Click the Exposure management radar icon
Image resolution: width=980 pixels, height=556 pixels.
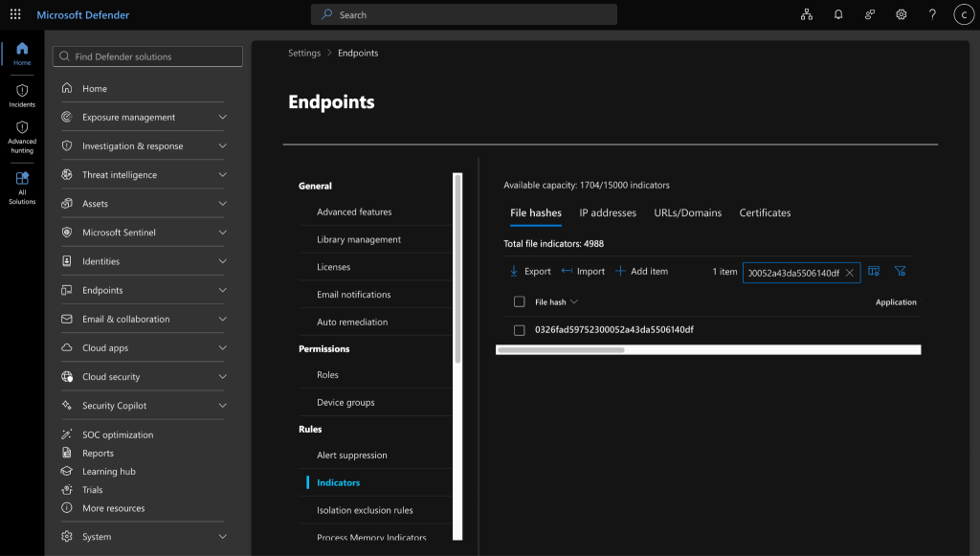[67, 117]
